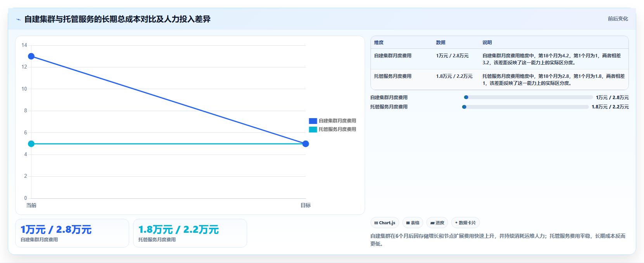The image size is (644, 263).
Task: Click the 自建集群月度费用 progress bar
Action: 528,97
